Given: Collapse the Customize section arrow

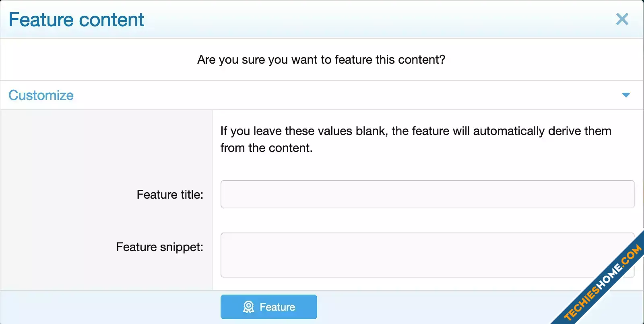Looking at the screenshot, I should coord(626,95).
